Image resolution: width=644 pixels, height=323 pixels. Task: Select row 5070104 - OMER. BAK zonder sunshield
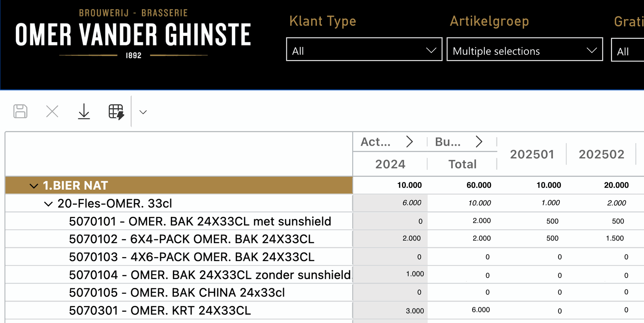click(210, 275)
